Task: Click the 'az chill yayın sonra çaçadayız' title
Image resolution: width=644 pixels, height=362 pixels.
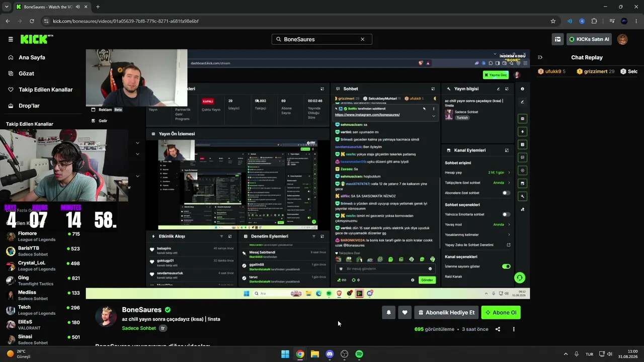Action: click(x=171, y=319)
